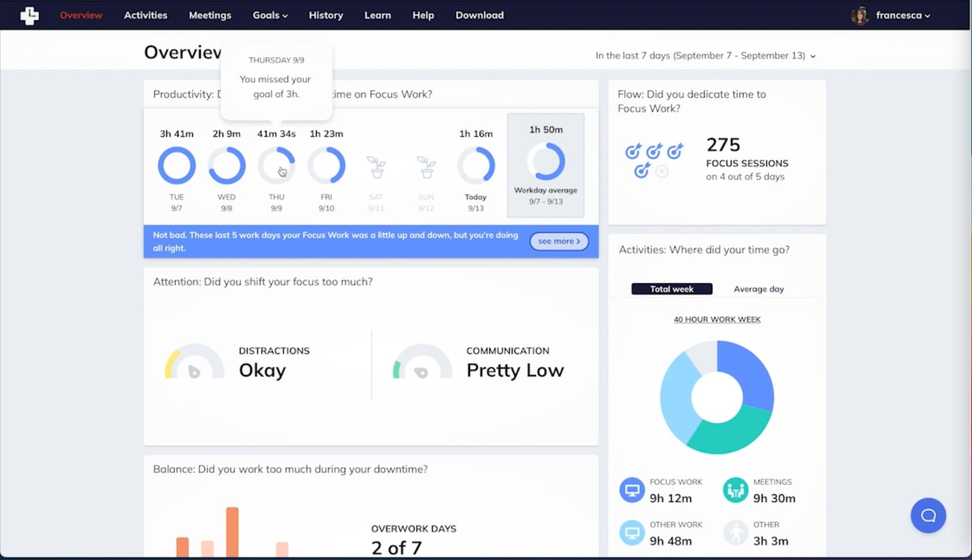The width and height of the screenshot is (972, 560).
Task: Click the 3h 41m Tuesday duration
Action: pyautogui.click(x=177, y=134)
